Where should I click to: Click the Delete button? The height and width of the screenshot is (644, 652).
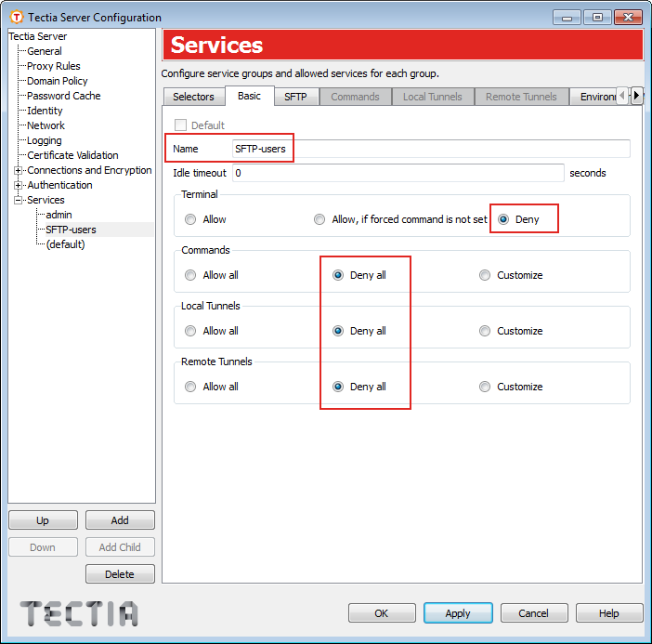pyautogui.click(x=120, y=574)
